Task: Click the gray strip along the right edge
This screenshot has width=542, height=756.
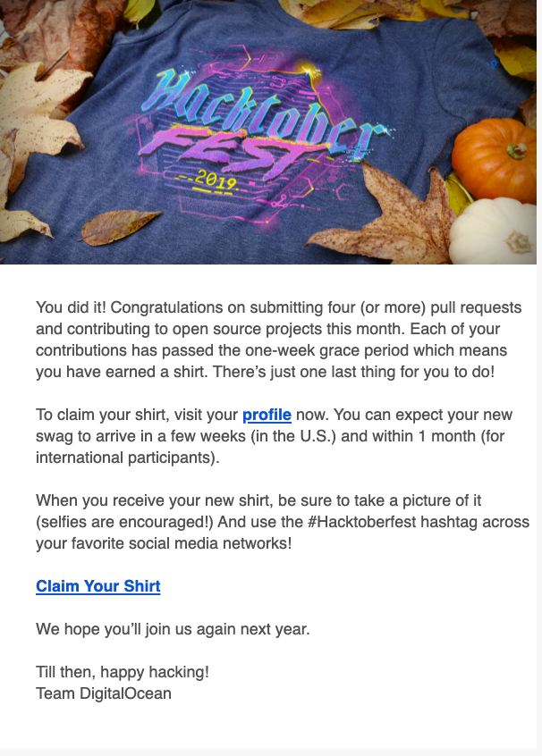Action: click(x=539, y=378)
